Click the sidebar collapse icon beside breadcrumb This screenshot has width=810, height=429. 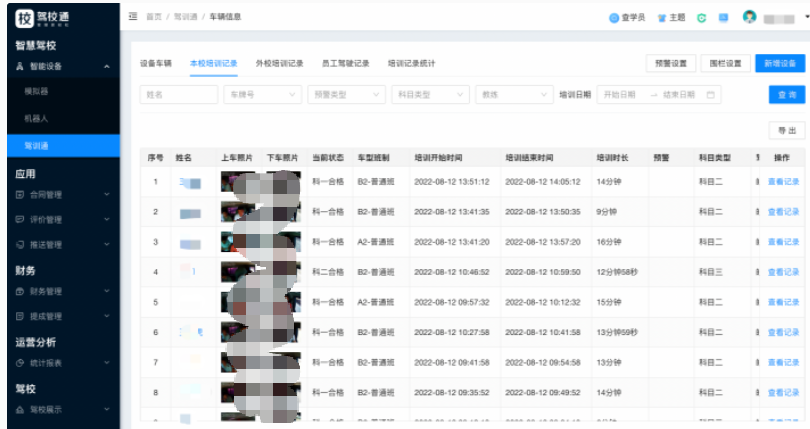click(x=134, y=18)
